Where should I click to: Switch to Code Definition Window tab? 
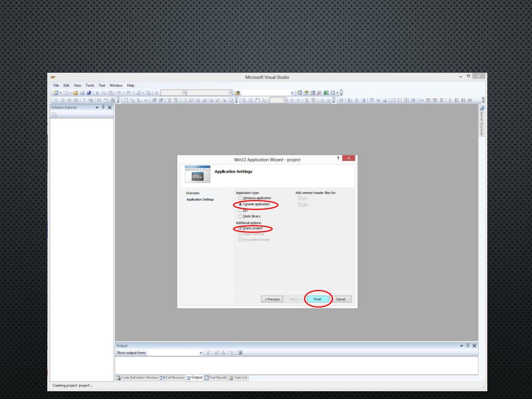137,378
